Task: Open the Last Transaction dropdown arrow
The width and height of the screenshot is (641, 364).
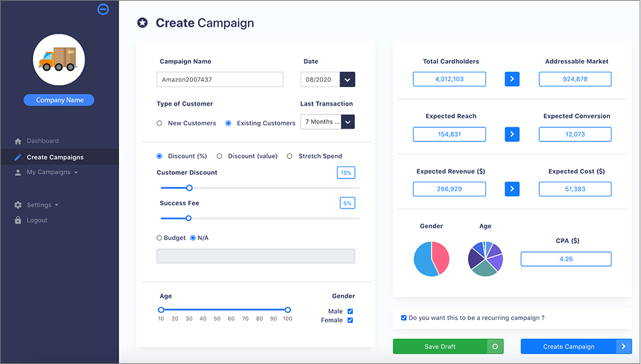Action: (348, 122)
